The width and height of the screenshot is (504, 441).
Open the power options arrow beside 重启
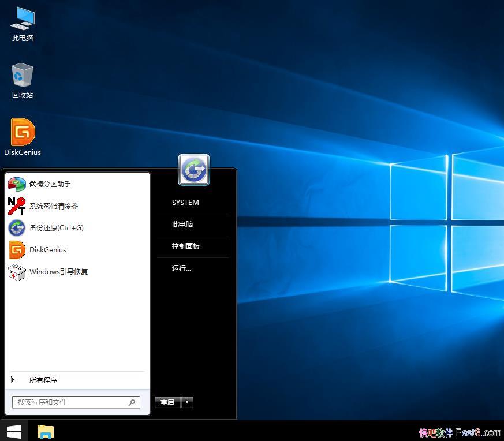click(188, 402)
